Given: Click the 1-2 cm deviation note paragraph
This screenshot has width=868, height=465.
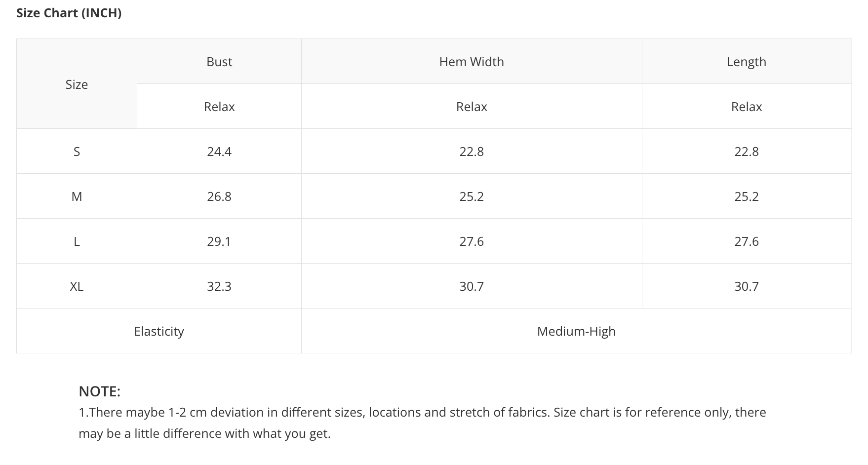Looking at the screenshot, I should pos(422,423).
